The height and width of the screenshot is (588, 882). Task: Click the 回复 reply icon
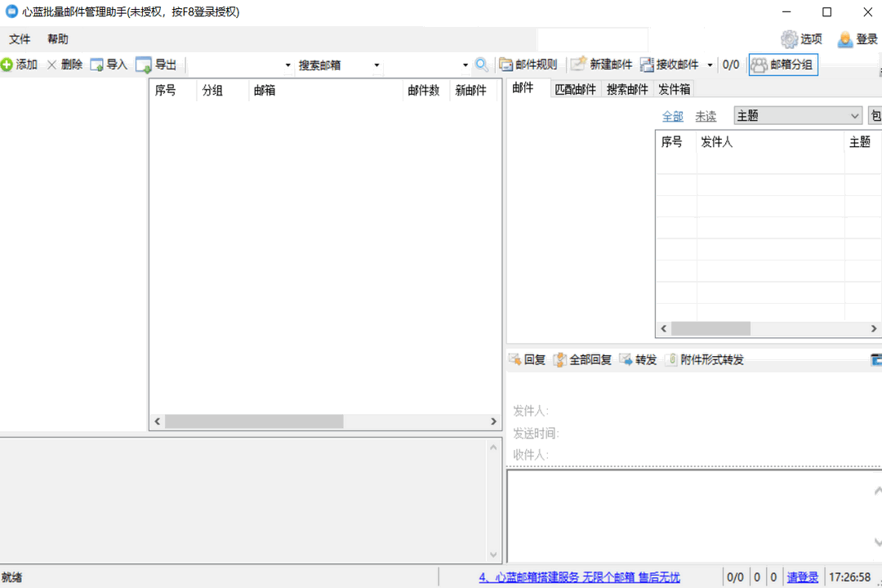pos(527,359)
